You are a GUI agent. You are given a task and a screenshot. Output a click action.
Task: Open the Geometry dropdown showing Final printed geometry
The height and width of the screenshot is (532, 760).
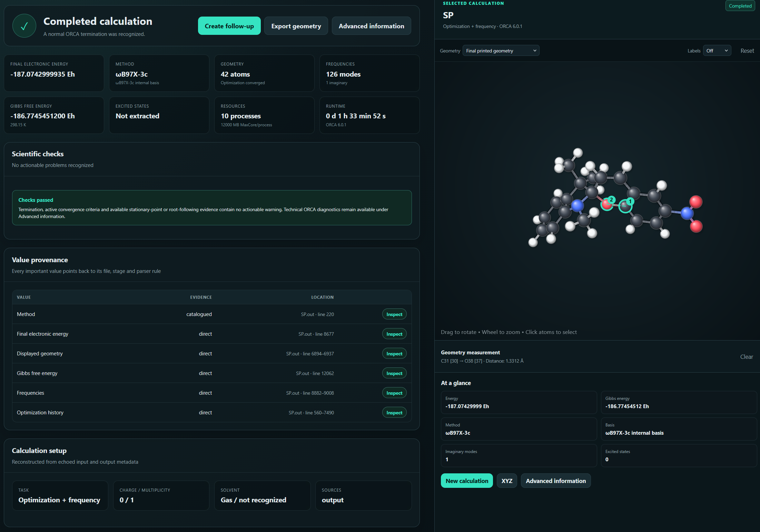point(501,51)
